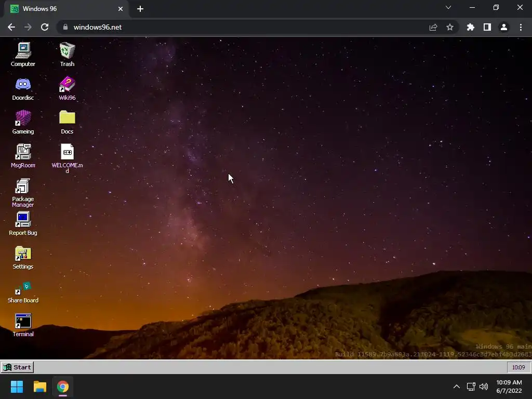
Task: Open the Chrome profile avatar menu
Action: pyautogui.click(x=504, y=27)
